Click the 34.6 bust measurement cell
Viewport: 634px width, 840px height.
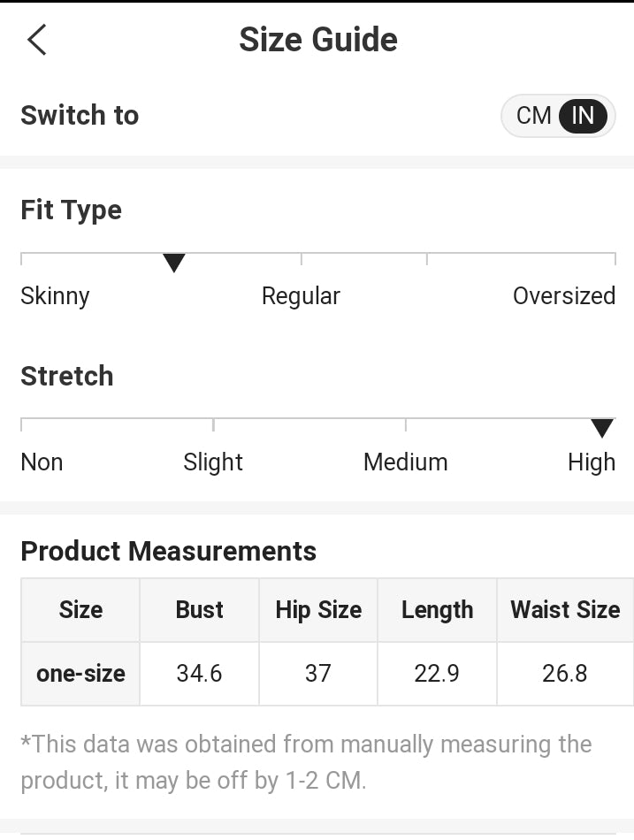pyautogui.click(x=199, y=674)
